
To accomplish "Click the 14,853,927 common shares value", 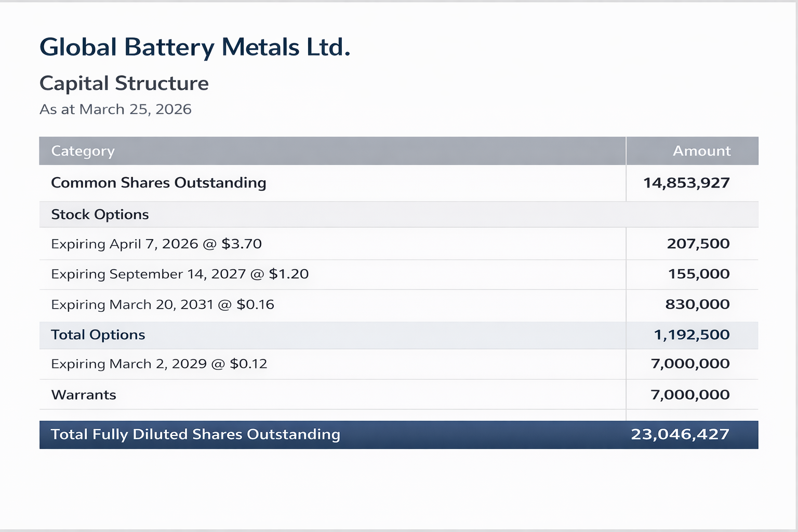I will (x=686, y=183).
